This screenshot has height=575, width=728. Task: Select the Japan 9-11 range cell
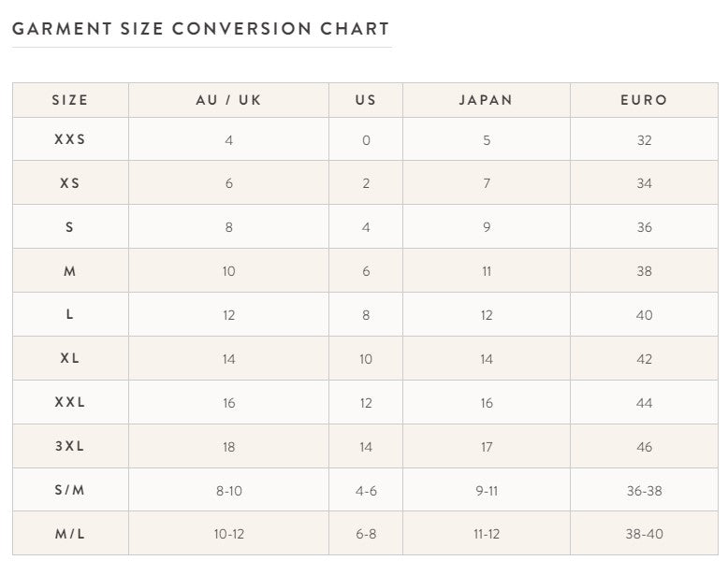pos(486,490)
